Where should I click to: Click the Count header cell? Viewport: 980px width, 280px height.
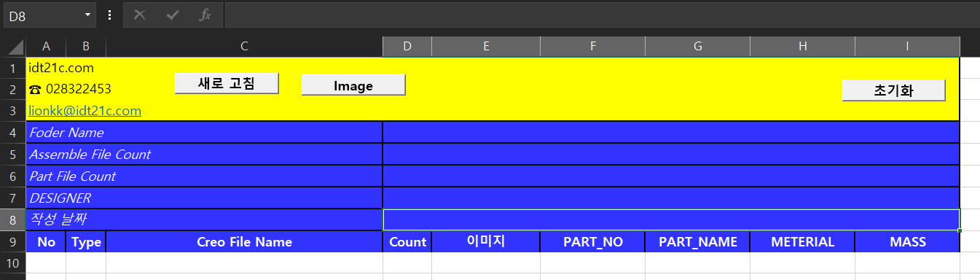click(407, 242)
